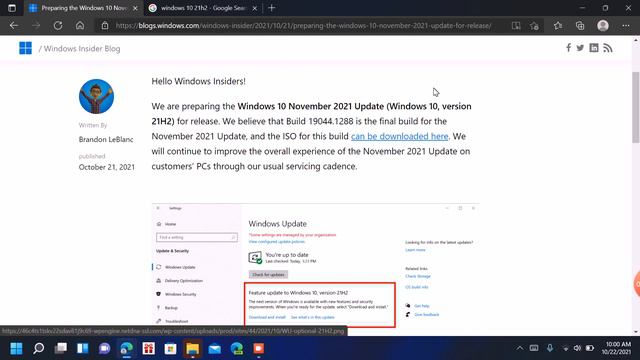The image size is (640, 360).
Task: Go forward with the forward arrow
Action: [x=36, y=25]
